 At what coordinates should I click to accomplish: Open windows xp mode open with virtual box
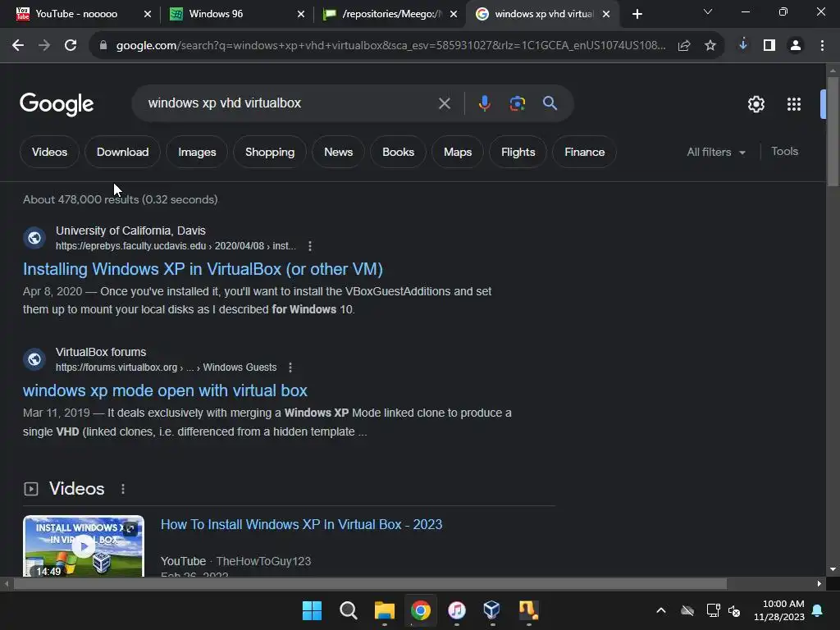point(165,390)
